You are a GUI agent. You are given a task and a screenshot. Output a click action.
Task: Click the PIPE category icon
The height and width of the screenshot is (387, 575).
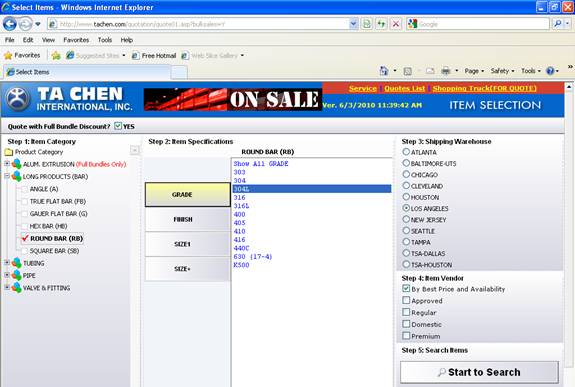(17, 275)
